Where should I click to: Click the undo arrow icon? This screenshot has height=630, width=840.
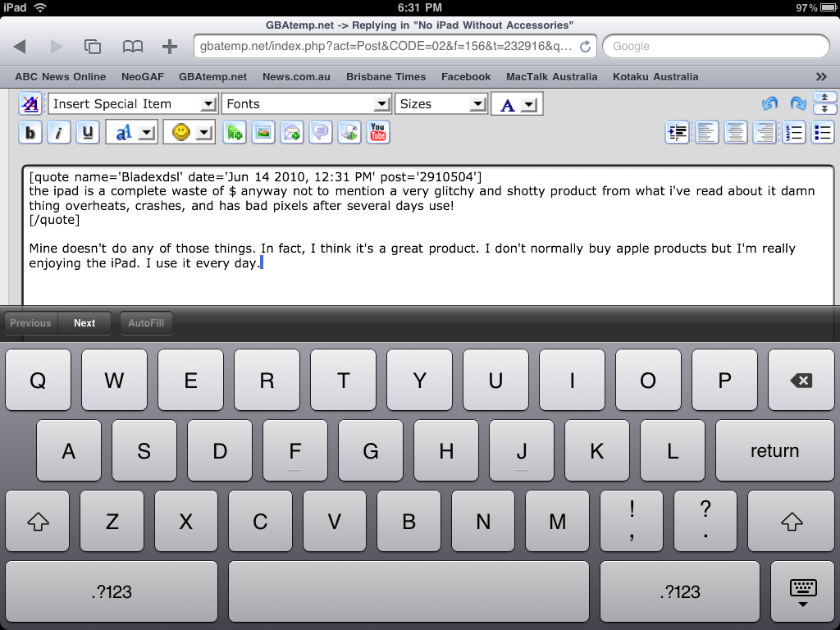(x=769, y=103)
